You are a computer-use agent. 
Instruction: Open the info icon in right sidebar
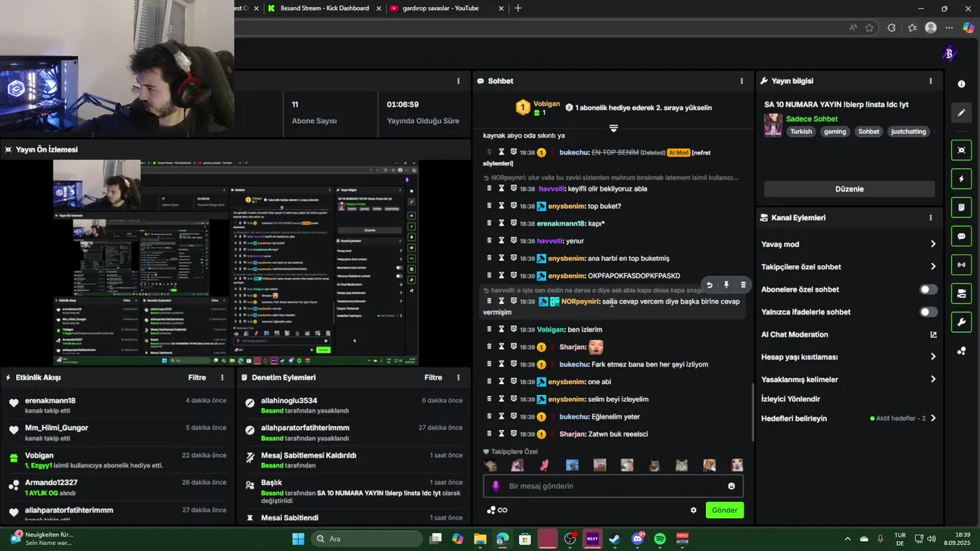pos(962,84)
